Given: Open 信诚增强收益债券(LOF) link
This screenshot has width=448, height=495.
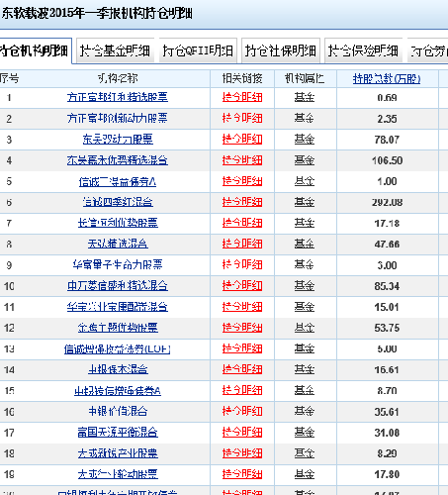Looking at the screenshot, I should click(x=118, y=348).
